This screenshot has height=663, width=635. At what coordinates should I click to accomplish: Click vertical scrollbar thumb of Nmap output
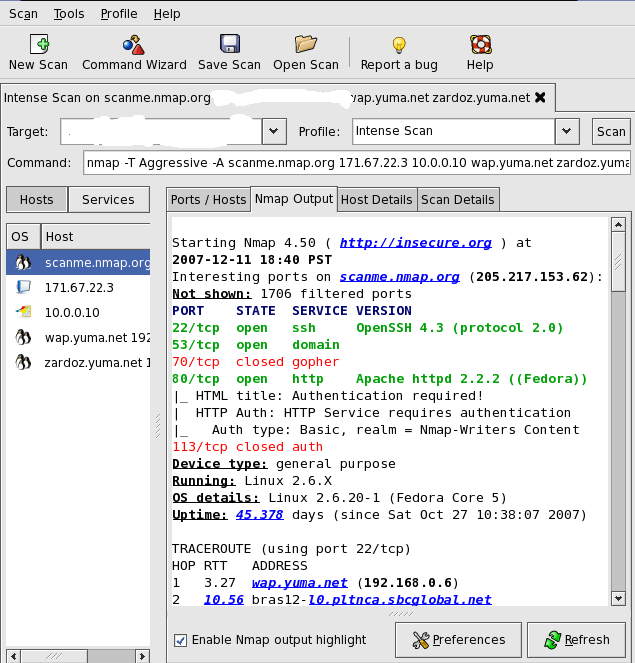[619, 261]
